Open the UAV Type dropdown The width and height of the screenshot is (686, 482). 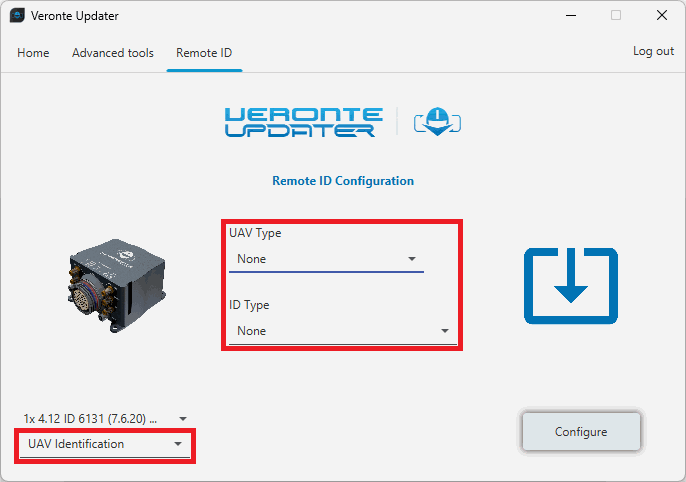click(326, 259)
